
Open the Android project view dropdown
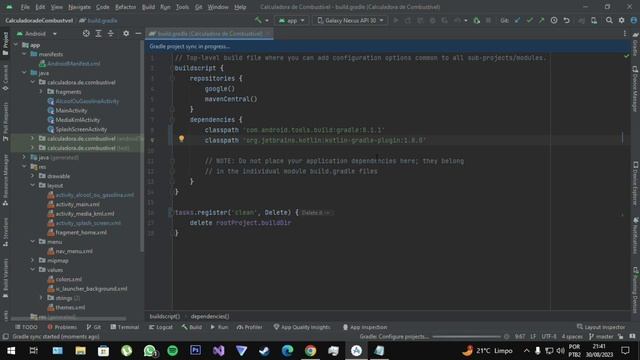coord(37,33)
